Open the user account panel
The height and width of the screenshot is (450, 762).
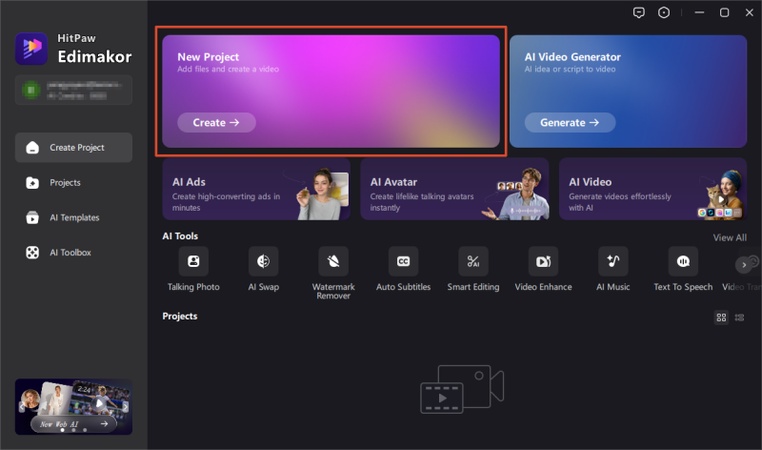coord(74,90)
